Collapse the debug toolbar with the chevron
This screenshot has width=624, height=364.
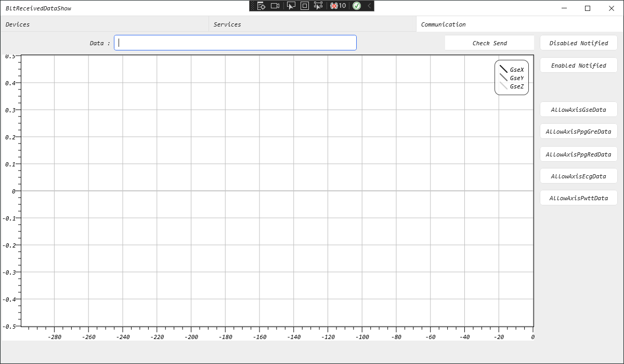pos(369,6)
